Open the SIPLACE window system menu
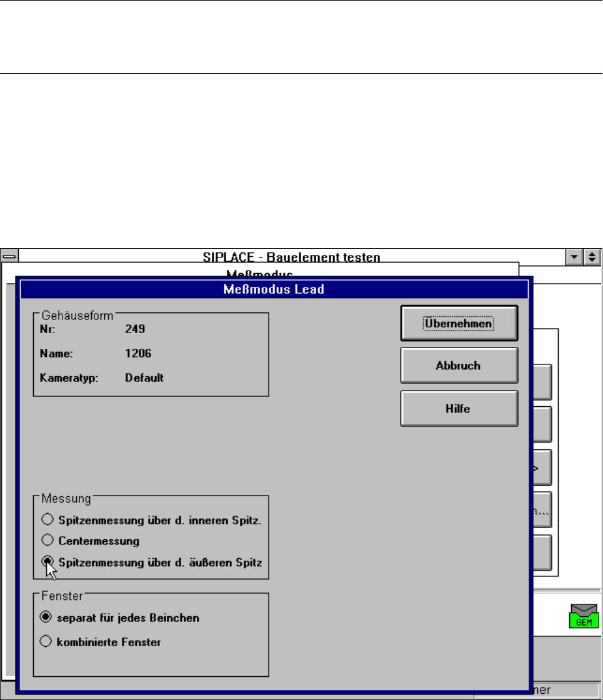 (9, 257)
